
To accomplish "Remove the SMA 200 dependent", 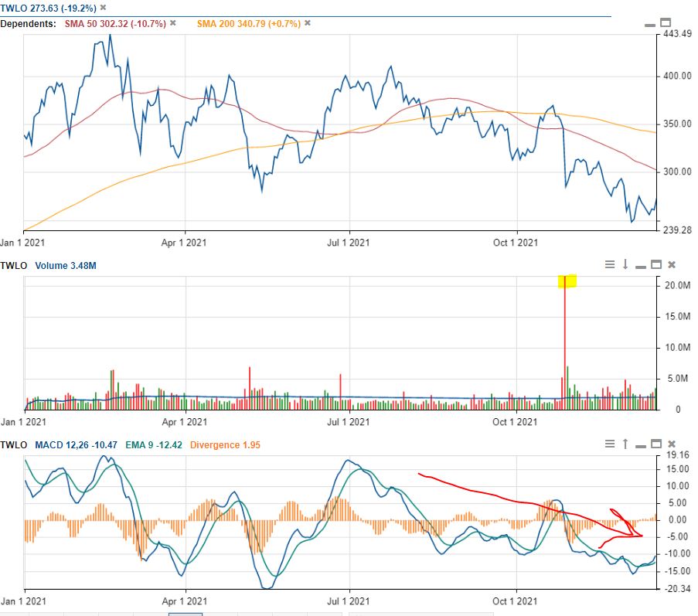I will click(x=307, y=23).
